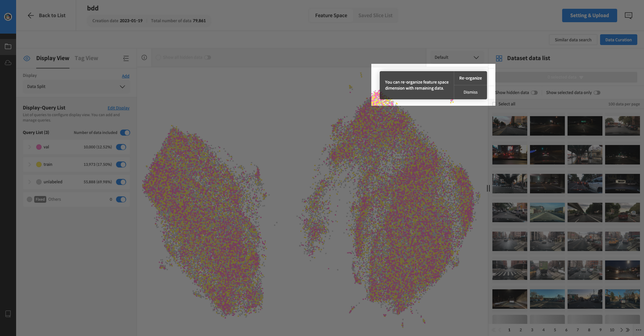Click the gray unlabeled color swatch
Image resolution: width=644 pixels, height=336 pixels.
39,182
